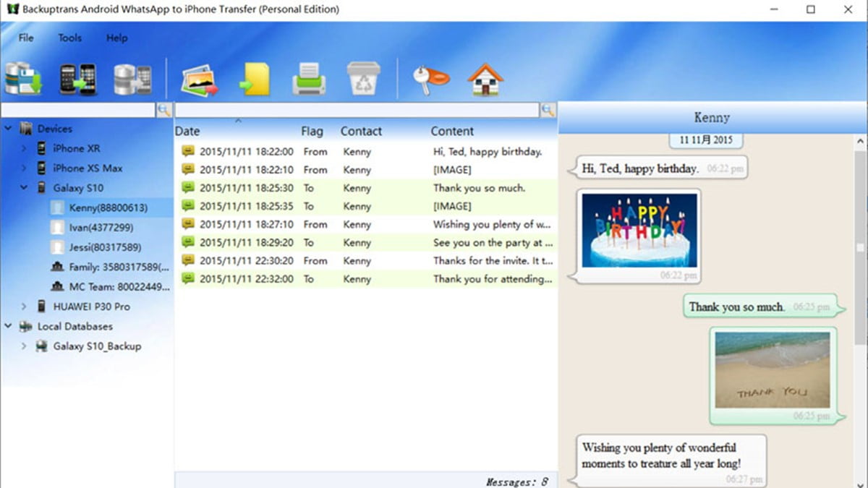Open the Tools menu
The image size is (868, 488).
[x=70, y=38]
